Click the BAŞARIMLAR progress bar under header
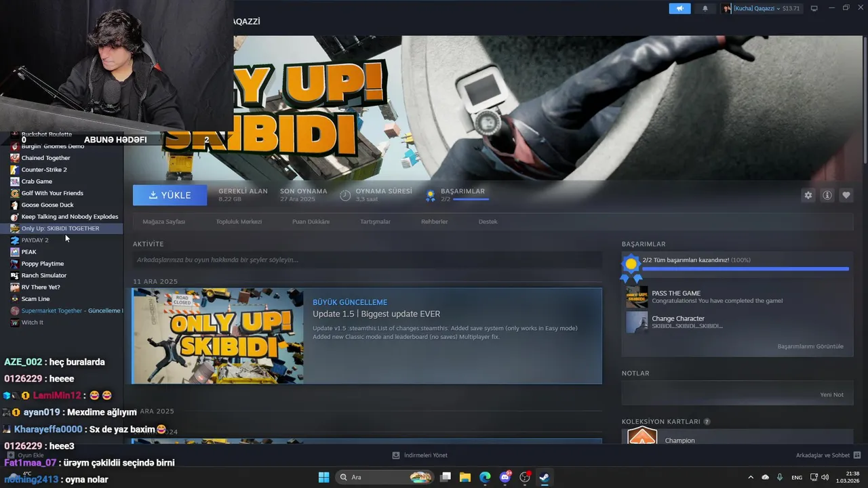868x488 pixels. [x=470, y=199]
